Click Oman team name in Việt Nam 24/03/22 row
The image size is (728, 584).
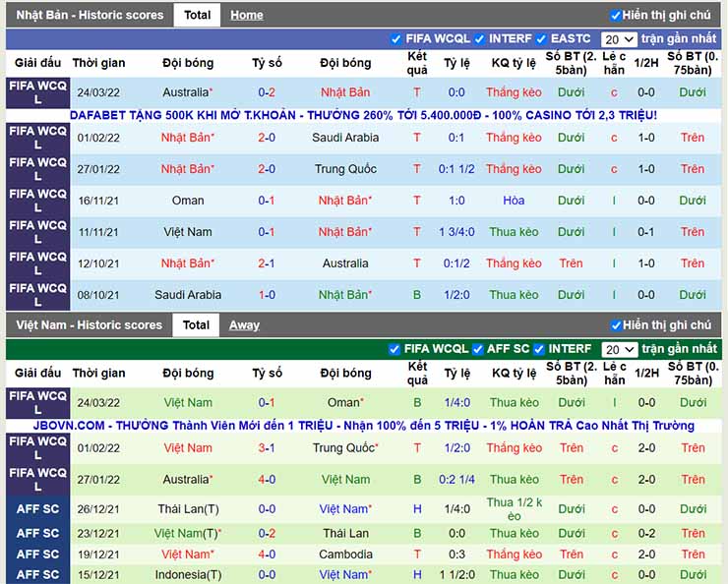[x=345, y=403]
